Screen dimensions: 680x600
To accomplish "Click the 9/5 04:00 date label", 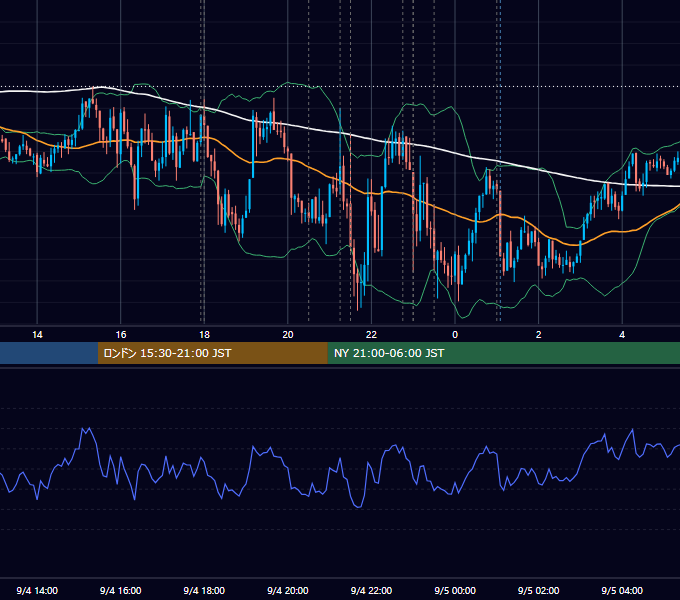I will 622,590.
